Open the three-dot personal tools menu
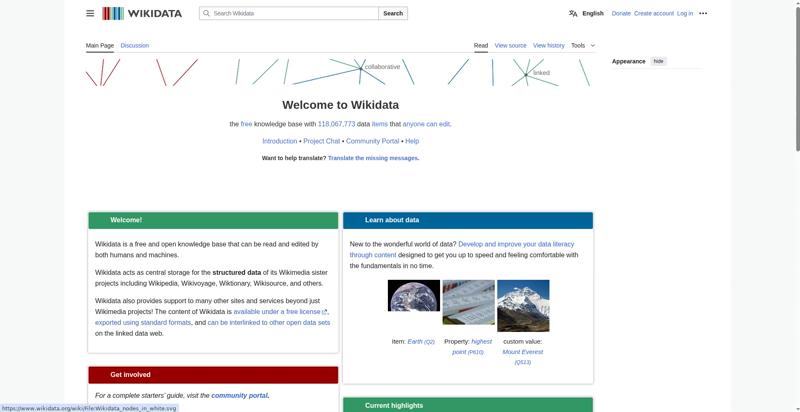This screenshot has height=412, width=800. pos(703,13)
